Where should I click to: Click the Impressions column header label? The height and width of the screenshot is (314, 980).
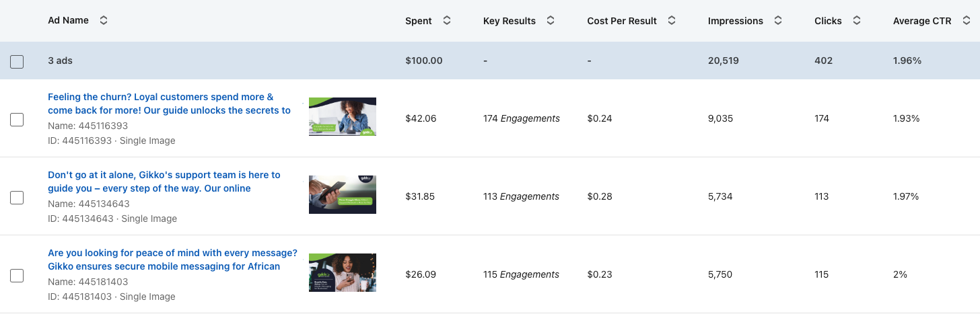[735, 21]
